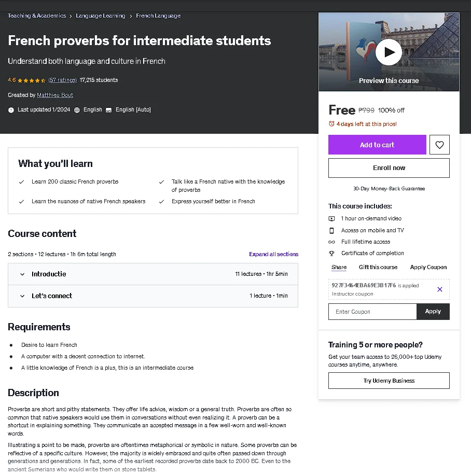This screenshot has height=476, width=471.
Task: Click the alarm clock icon by days left
Action: (331, 124)
